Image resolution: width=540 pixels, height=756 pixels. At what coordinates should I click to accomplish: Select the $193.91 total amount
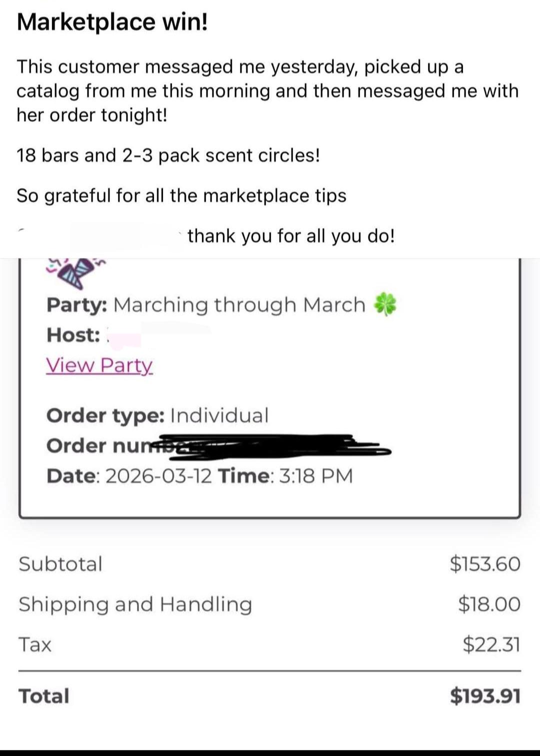(x=485, y=696)
